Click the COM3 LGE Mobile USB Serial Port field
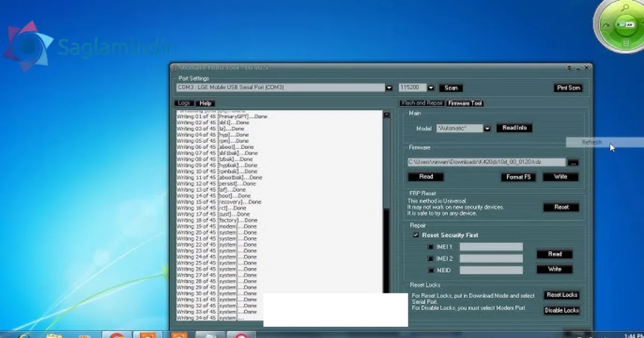The height and width of the screenshot is (338, 644). pyautogui.click(x=281, y=87)
